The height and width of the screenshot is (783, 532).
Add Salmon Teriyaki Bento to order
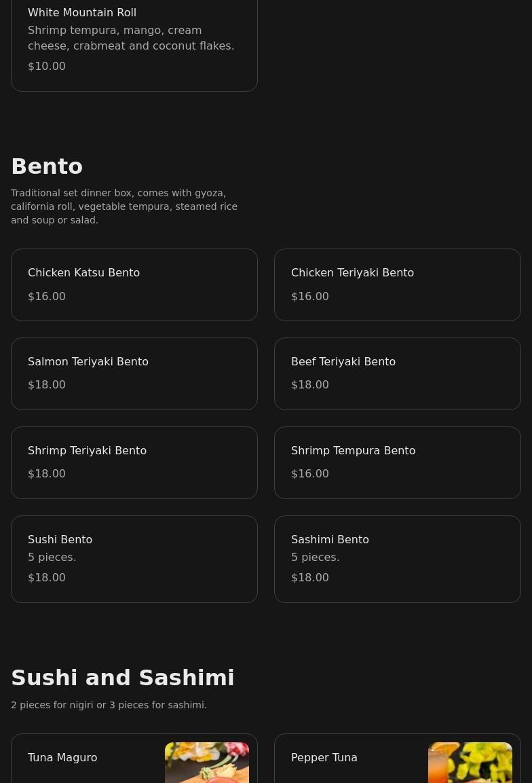[134, 374]
